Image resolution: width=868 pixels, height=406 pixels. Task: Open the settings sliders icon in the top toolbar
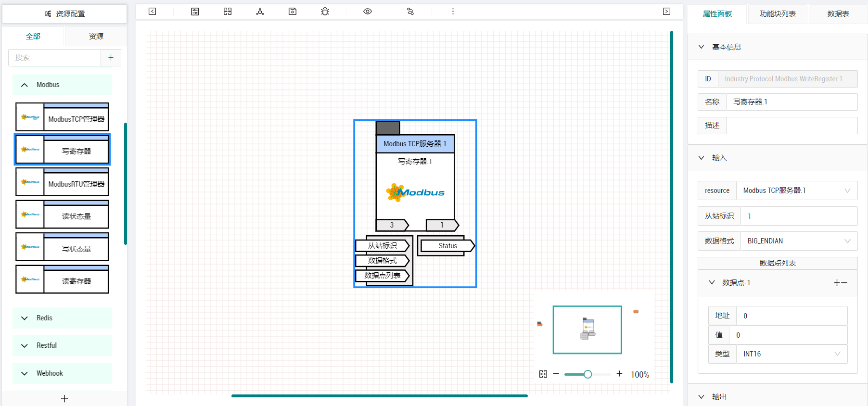[x=195, y=12]
